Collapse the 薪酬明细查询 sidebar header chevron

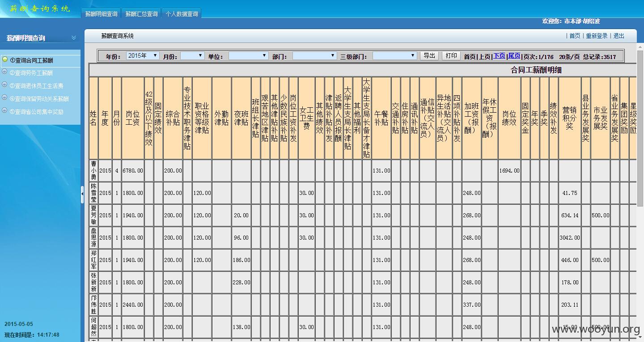[74, 38]
